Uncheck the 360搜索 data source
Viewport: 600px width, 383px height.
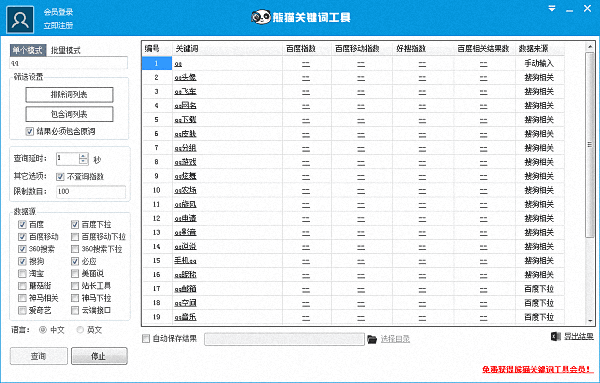pyautogui.click(x=22, y=249)
